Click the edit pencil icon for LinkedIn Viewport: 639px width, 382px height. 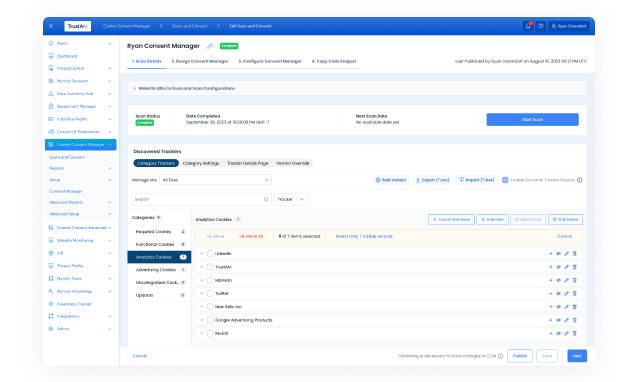(566, 254)
